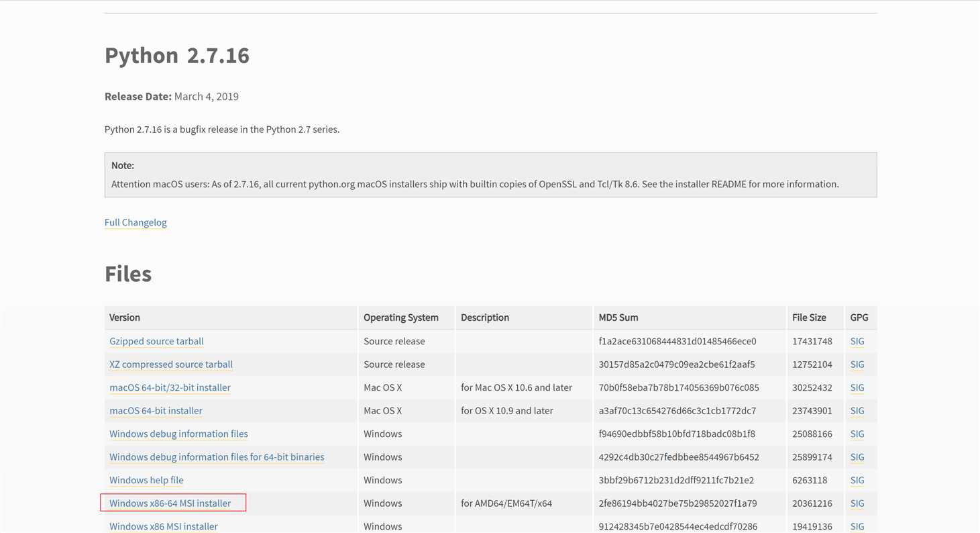Open SIG for Windows x86 MSI installer
This screenshot has height=533, width=980.
pyautogui.click(x=857, y=526)
